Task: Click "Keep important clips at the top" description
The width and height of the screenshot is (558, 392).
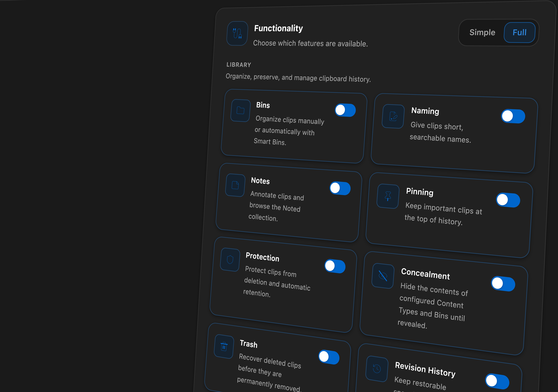Action: point(444,214)
